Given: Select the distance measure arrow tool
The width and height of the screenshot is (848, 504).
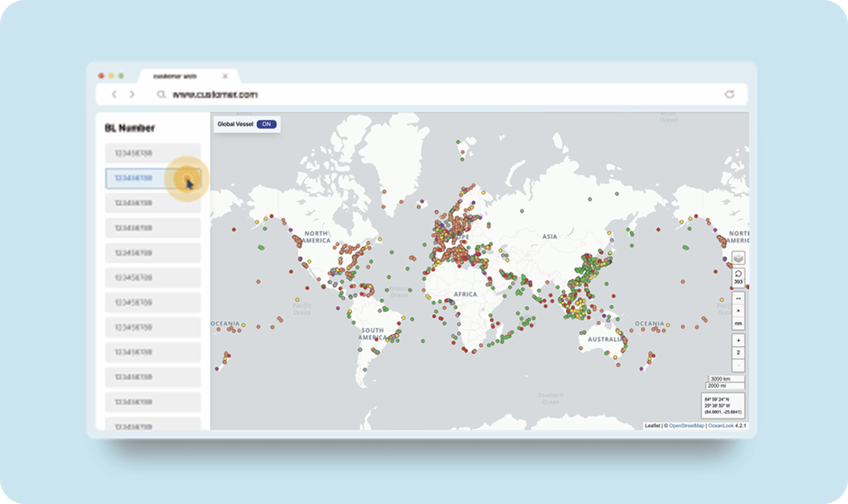Looking at the screenshot, I should 738,299.
